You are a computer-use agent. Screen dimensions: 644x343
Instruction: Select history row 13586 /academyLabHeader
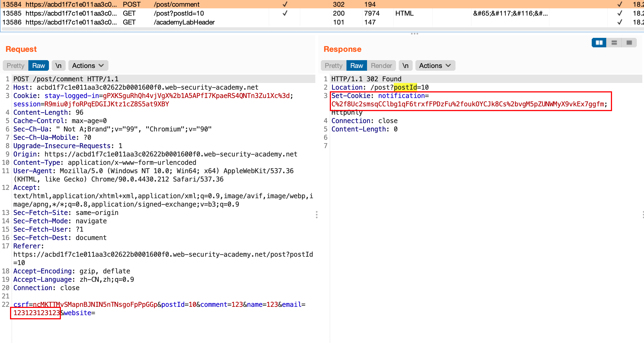pos(184,22)
